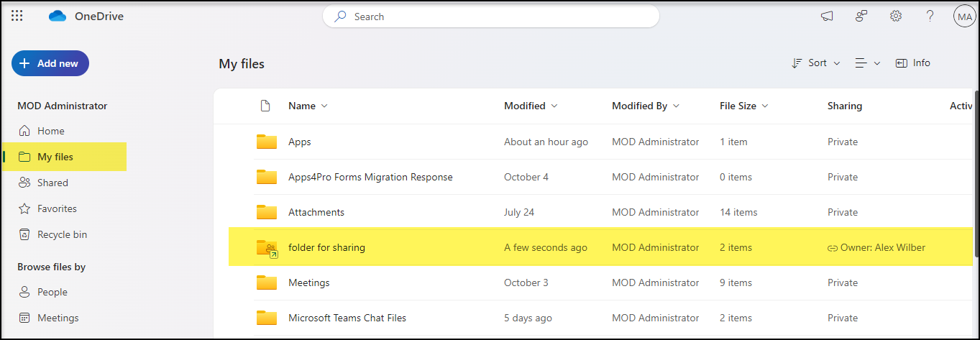Open the app launcher waffle icon
Screen dimensions: 980x340
pos(17,17)
